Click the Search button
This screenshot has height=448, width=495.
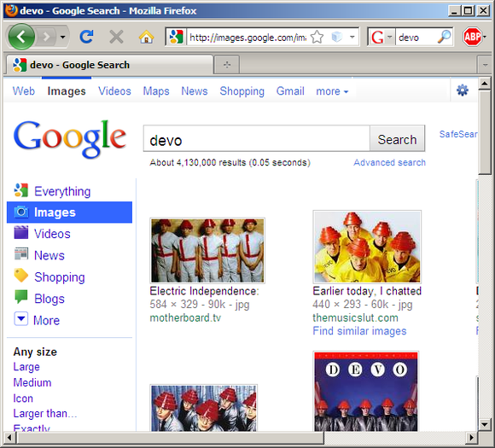point(397,139)
